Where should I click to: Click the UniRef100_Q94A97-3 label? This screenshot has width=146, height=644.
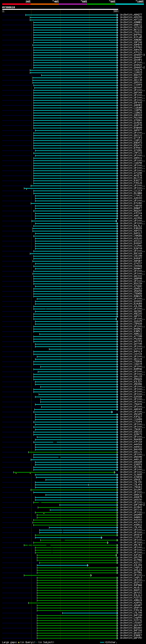132,55
